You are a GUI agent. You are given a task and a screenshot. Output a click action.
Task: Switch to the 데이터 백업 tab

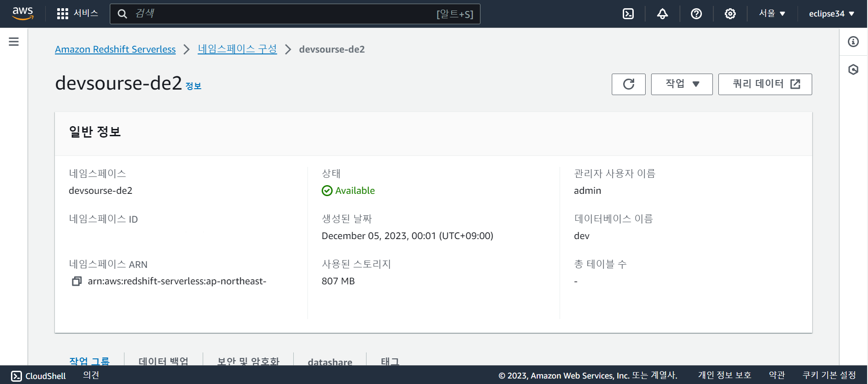tap(163, 361)
